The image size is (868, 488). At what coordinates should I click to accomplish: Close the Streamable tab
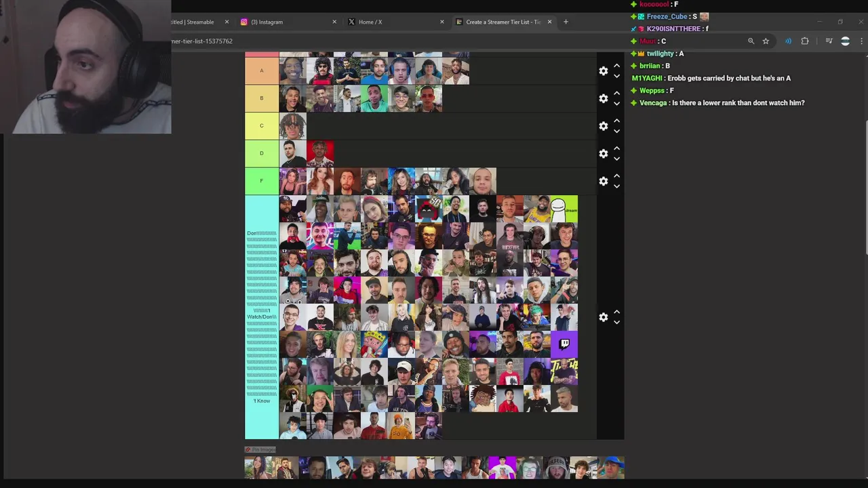pos(226,22)
